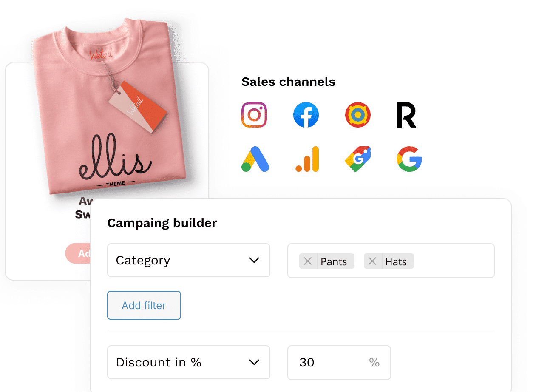Choose the black R logo channel

coord(406,115)
